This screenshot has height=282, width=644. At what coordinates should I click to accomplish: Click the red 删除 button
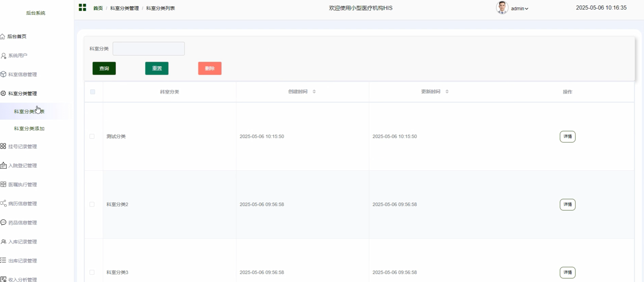click(x=210, y=68)
